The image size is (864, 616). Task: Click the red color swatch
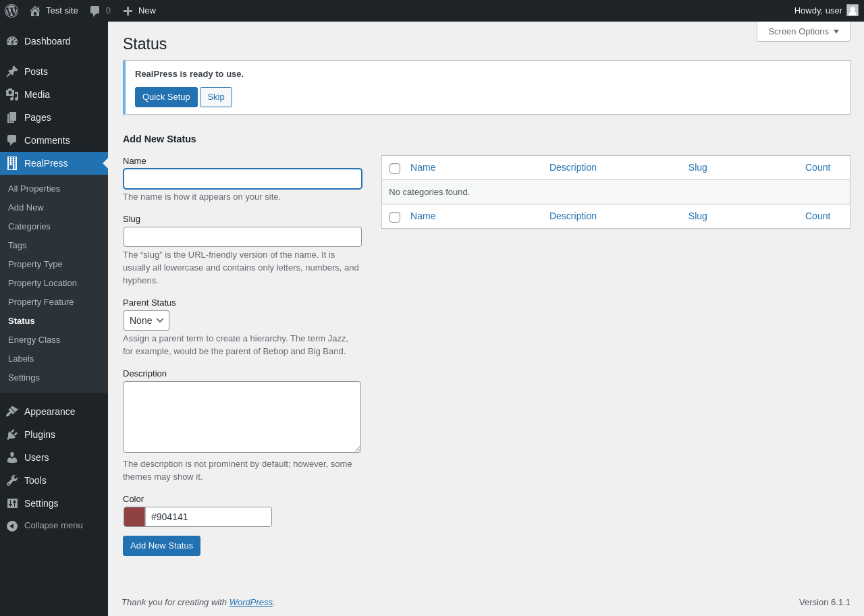(x=134, y=517)
